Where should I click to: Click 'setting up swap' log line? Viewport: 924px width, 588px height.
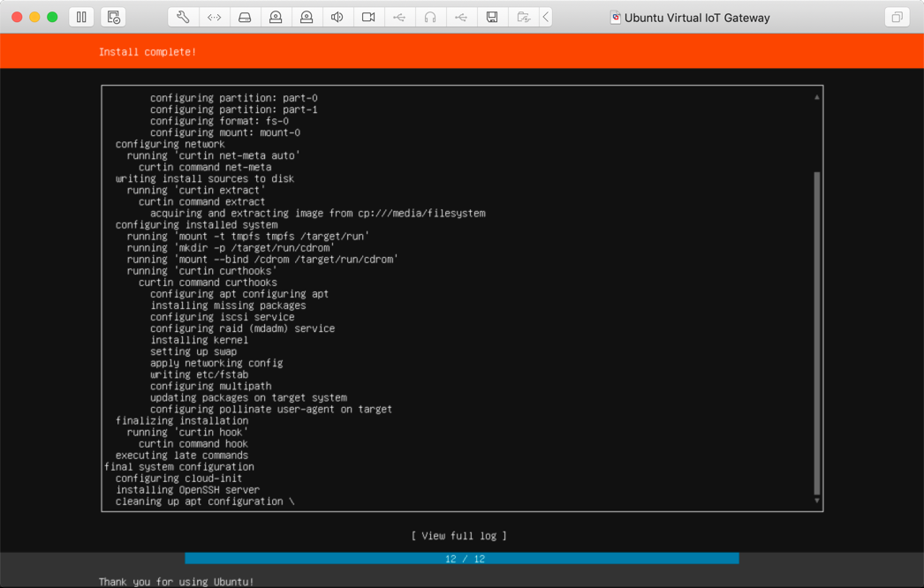193,351
